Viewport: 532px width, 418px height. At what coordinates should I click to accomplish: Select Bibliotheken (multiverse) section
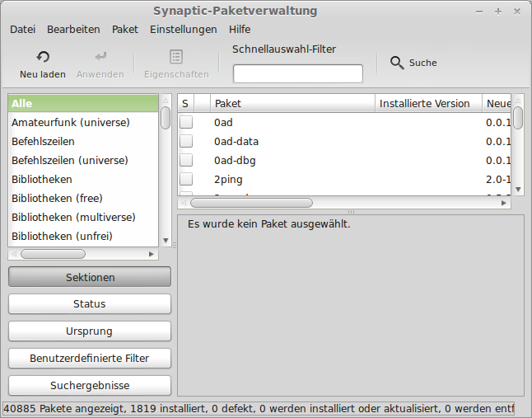[83, 217]
